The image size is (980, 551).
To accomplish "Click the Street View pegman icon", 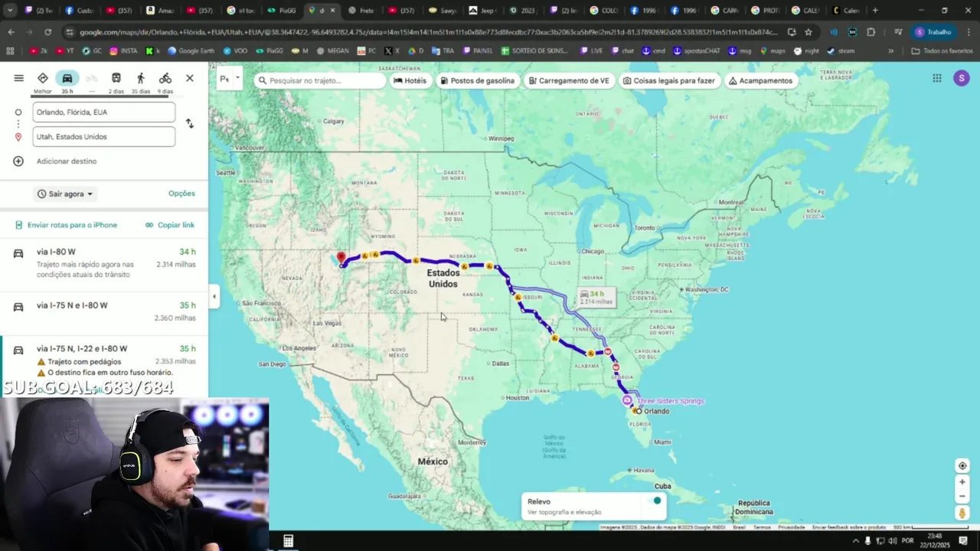I will click(x=962, y=514).
